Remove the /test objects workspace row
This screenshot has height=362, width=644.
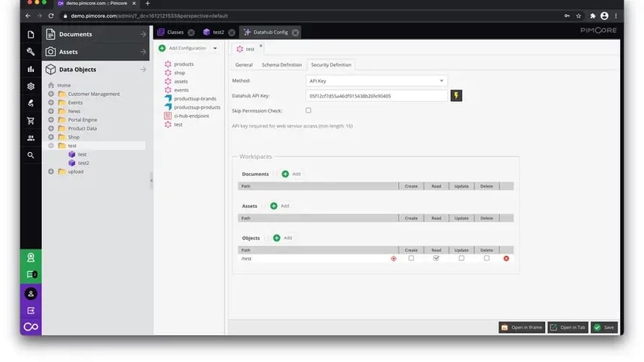pyautogui.click(x=506, y=259)
